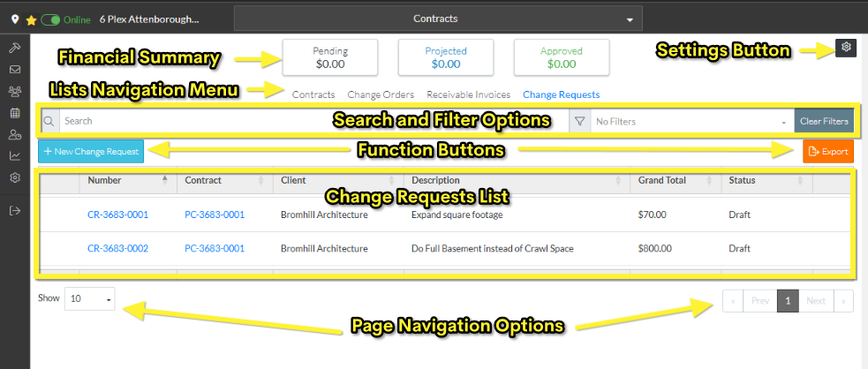Image resolution: width=868 pixels, height=369 pixels.
Task: Select page 1 in pagination
Action: 788,301
